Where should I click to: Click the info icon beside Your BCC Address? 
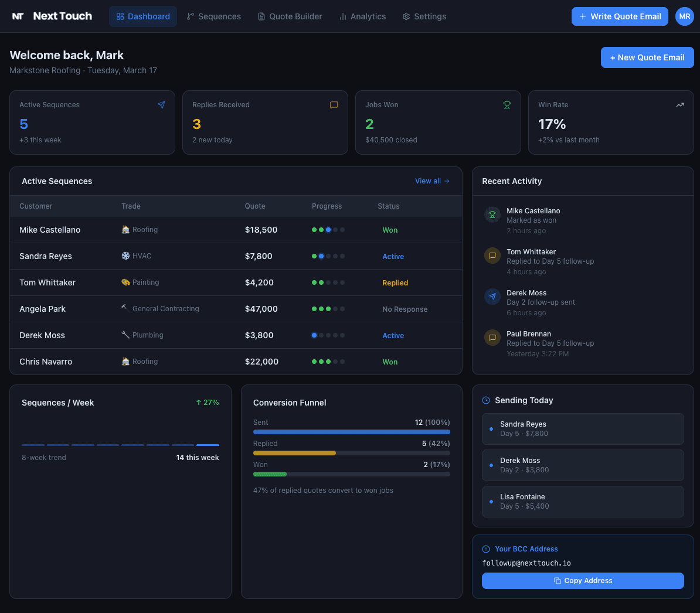[x=485, y=549]
